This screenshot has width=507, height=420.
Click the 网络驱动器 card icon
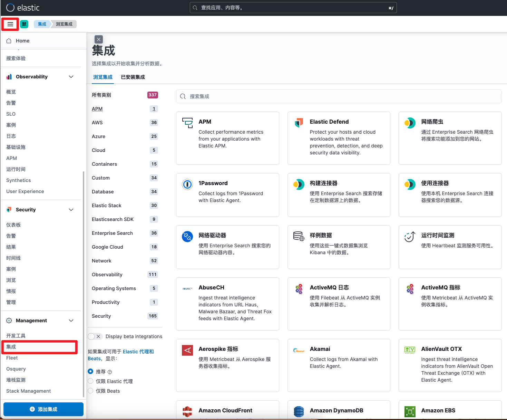point(187,236)
